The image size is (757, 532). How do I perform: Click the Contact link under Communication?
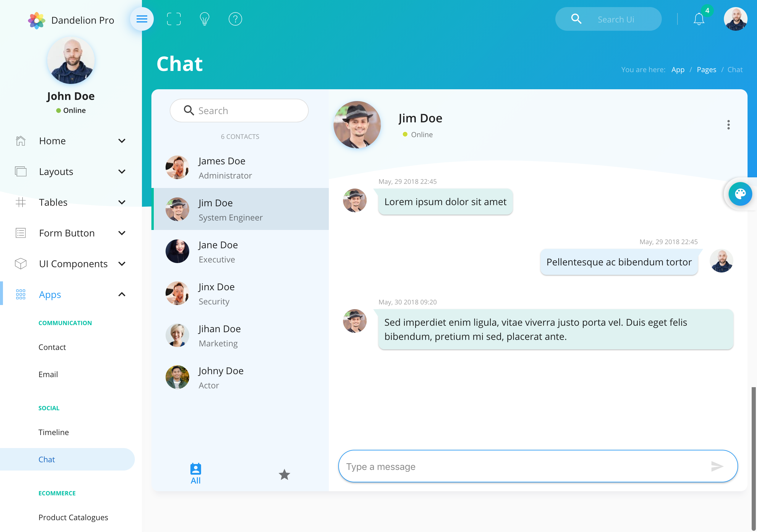[52, 347]
